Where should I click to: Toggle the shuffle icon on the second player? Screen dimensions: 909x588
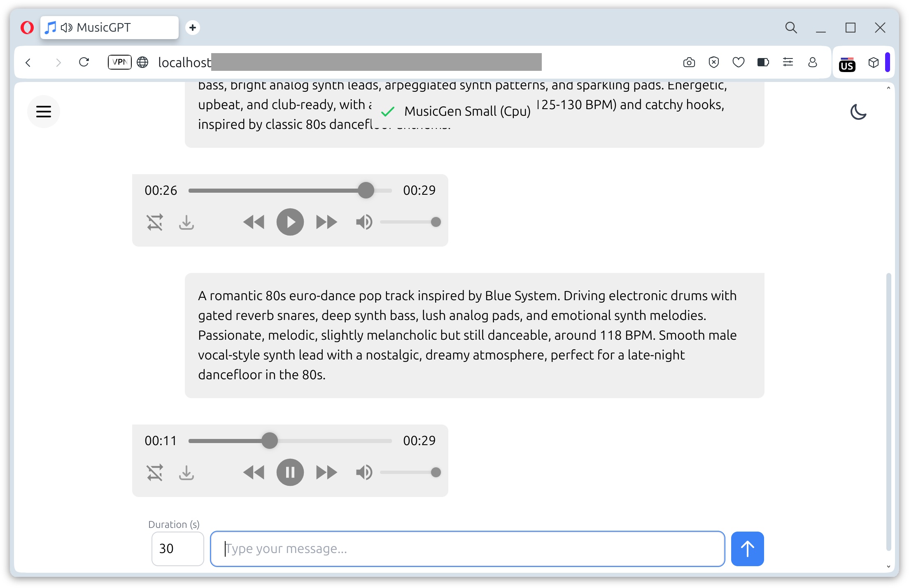click(155, 473)
